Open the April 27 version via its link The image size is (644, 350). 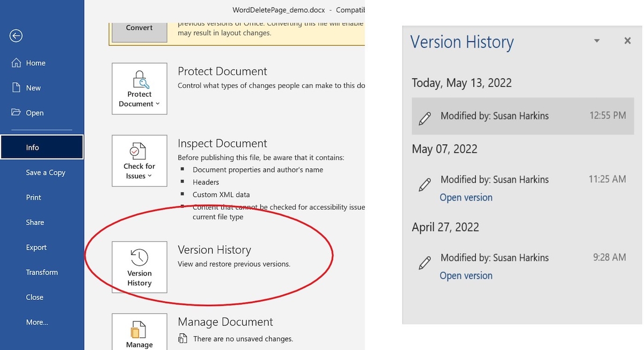pos(466,275)
